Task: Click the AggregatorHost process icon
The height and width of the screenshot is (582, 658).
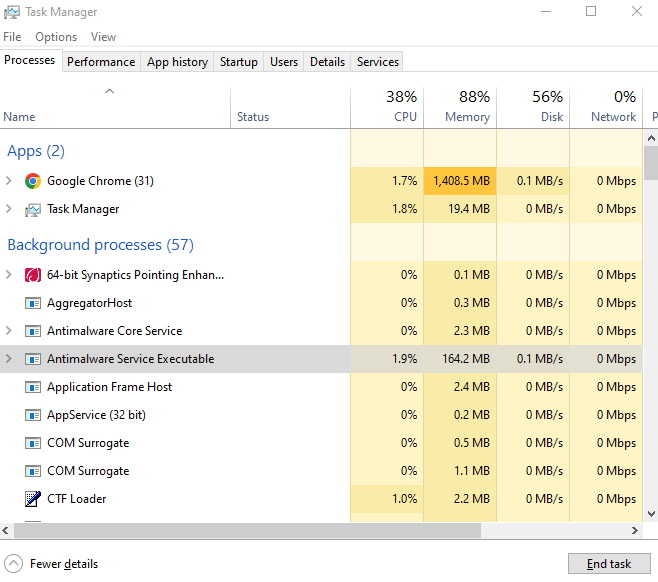Action: pyautogui.click(x=33, y=303)
